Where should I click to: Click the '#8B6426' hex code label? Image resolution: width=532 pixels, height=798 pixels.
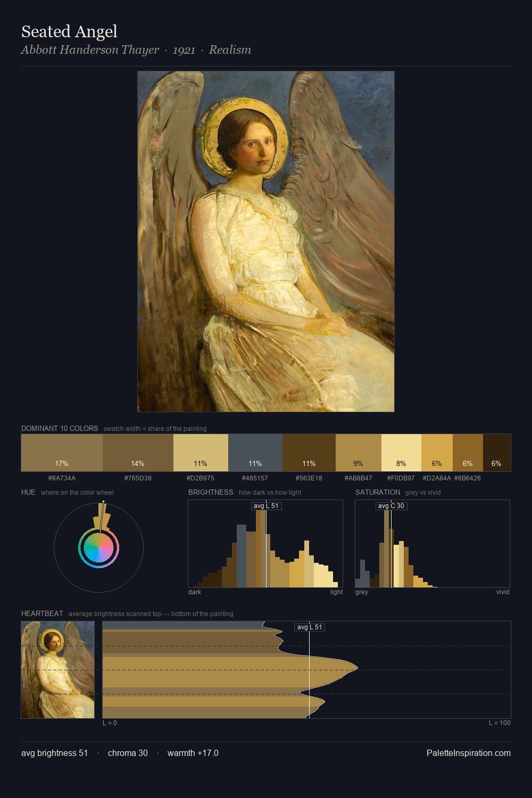(468, 478)
